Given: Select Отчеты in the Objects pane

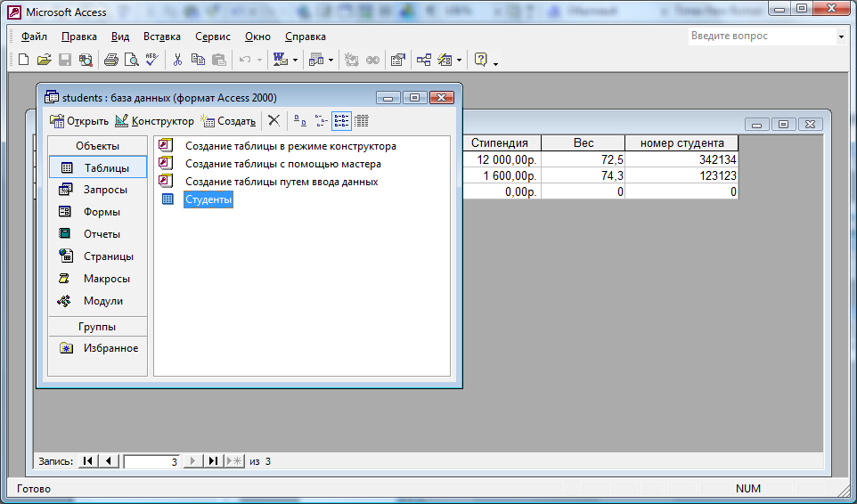Looking at the screenshot, I should pos(98,233).
